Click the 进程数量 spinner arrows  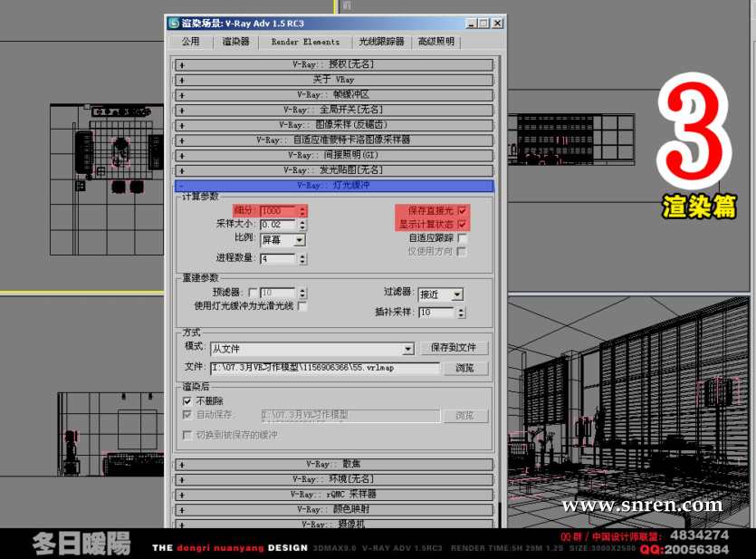[302, 259]
